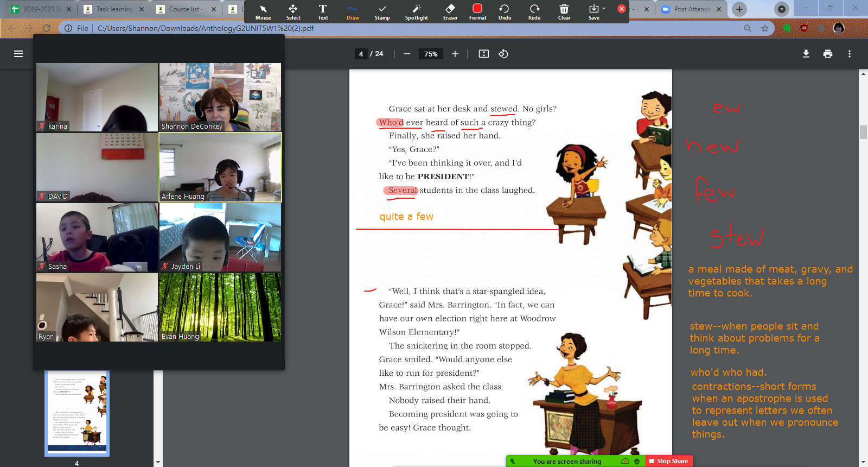
Task: Zoom out the PDF with minus button
Action: point(407,54)
